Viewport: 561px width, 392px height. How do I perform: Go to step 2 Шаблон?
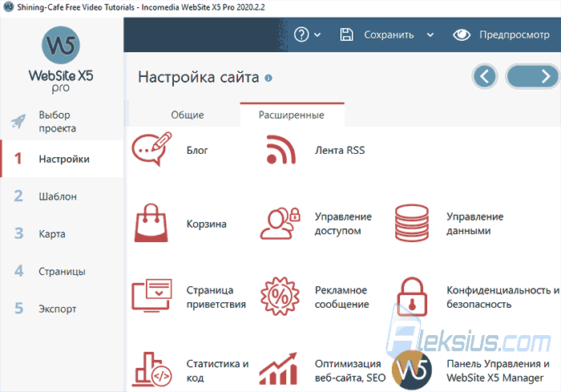point(62,196)
